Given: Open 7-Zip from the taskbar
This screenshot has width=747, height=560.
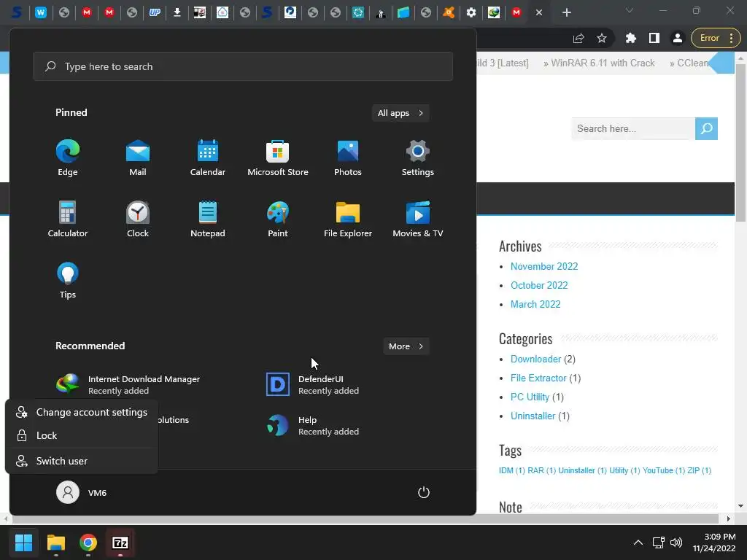Looking at the screenshot, I should (x=120, y=542).
